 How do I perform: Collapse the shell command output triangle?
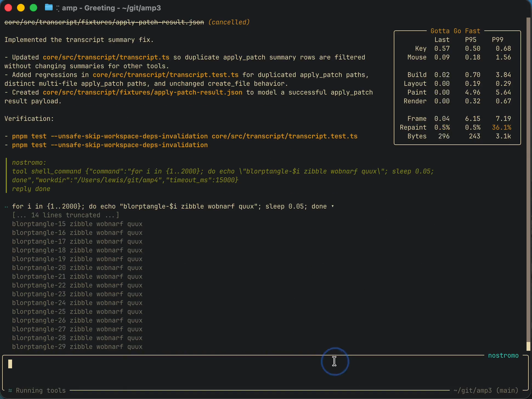pyautogui.click(x=333, y=206)
